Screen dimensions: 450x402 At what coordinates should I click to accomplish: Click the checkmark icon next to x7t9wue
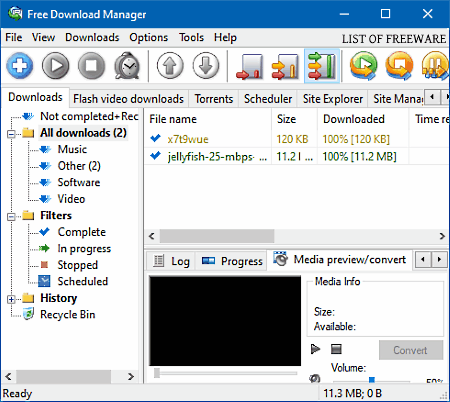pyautogui.click(x=155, y=138)
